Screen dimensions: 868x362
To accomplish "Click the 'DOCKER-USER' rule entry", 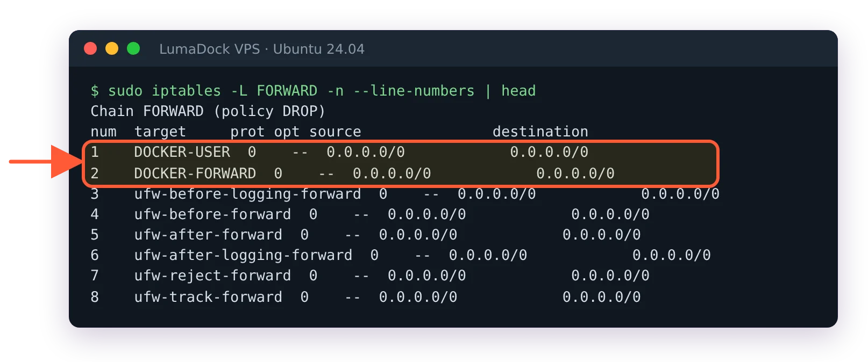I will (x=182, y=152).
